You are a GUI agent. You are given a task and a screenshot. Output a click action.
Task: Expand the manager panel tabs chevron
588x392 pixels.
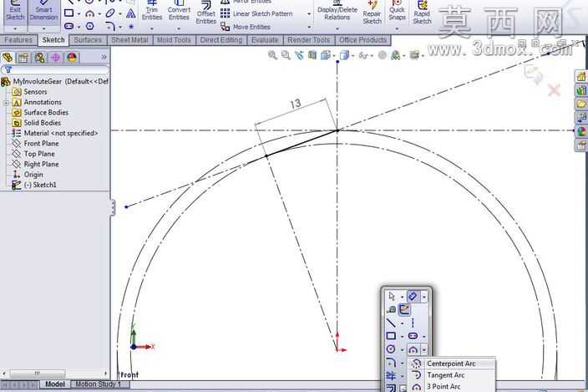[104, 57]
